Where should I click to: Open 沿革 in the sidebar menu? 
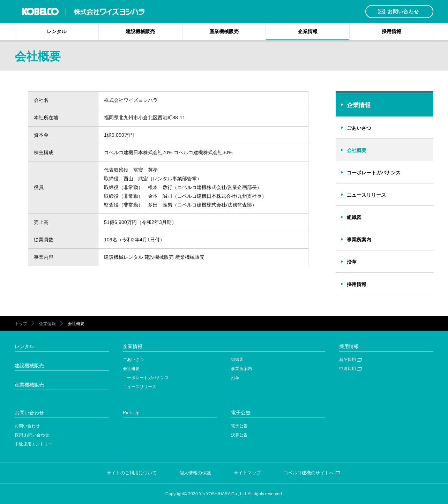[384, 262]
